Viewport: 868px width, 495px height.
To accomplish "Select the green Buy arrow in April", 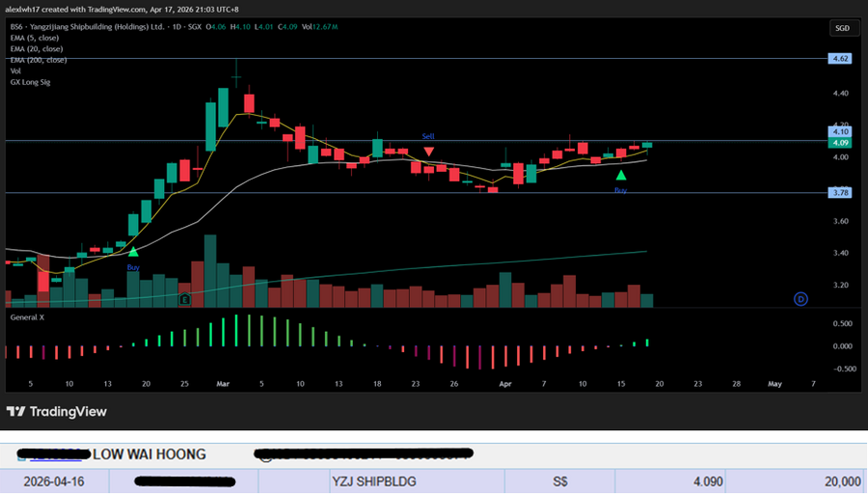I will coord(621,176).
